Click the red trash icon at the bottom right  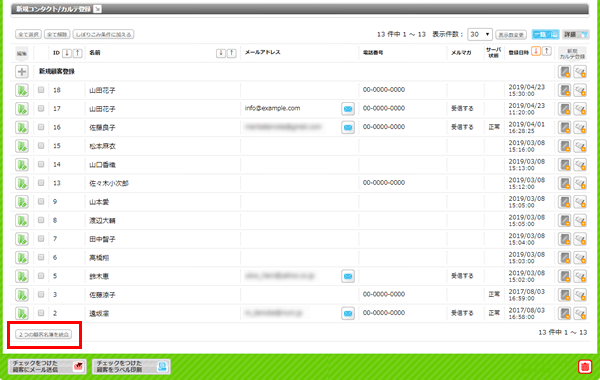(584, 367)
